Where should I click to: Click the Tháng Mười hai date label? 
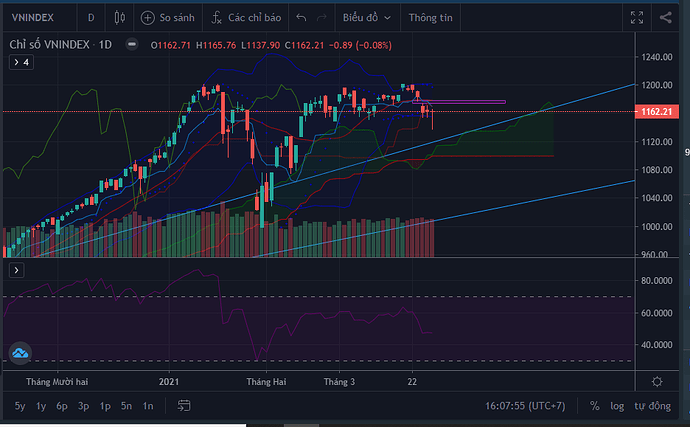click(57, 382)
